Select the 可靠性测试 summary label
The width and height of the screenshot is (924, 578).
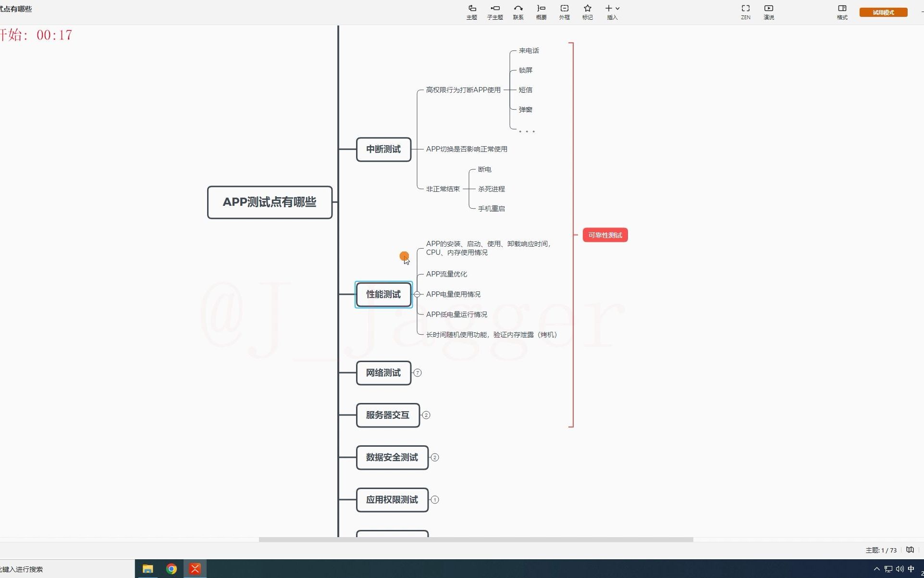[x=605, y=235]
